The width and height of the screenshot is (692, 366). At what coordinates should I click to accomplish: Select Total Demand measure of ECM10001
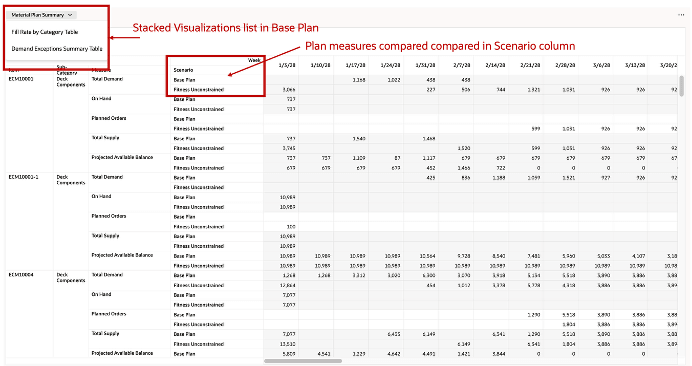pyautogui.click(x=107, y=79)
